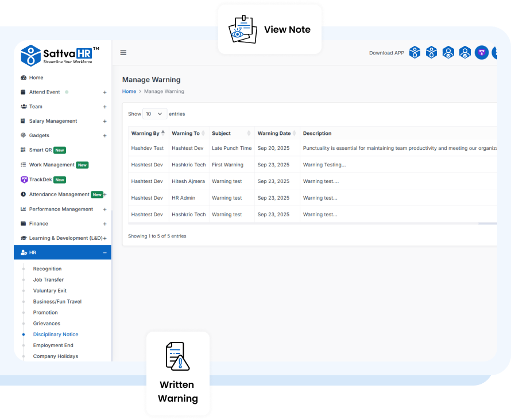Click the TrackDek sidebar icon
This screenshot has width=511, height=420.
click(x=24, y=180)
